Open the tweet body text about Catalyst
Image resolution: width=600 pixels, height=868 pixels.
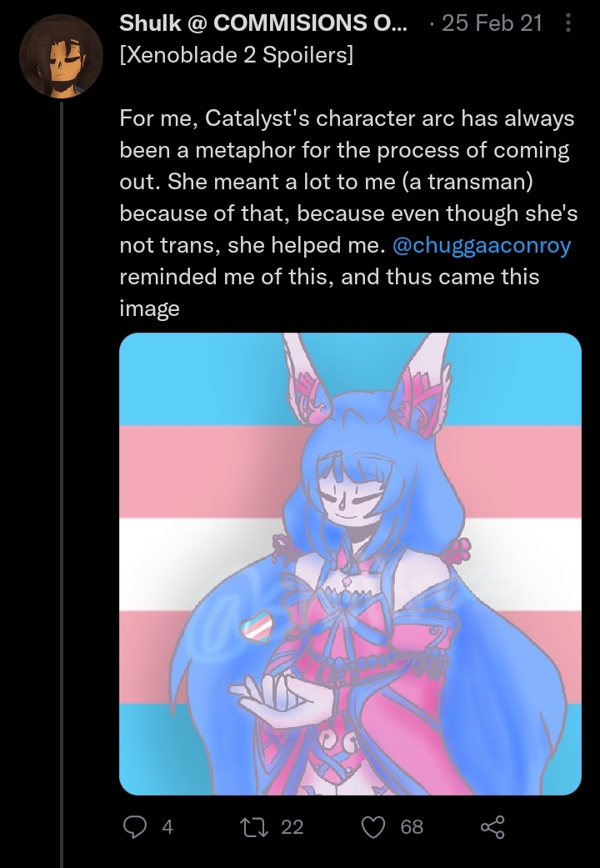click(x=348, y=213)
